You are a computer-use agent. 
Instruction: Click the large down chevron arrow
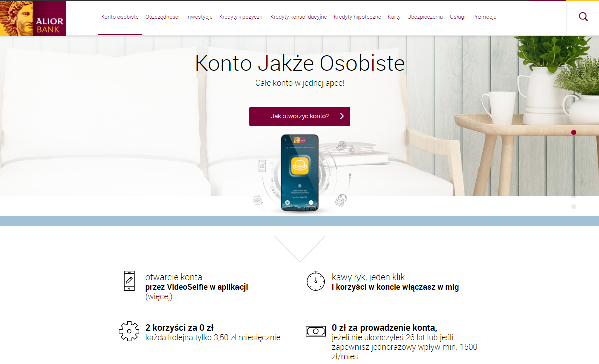(300, 249)
